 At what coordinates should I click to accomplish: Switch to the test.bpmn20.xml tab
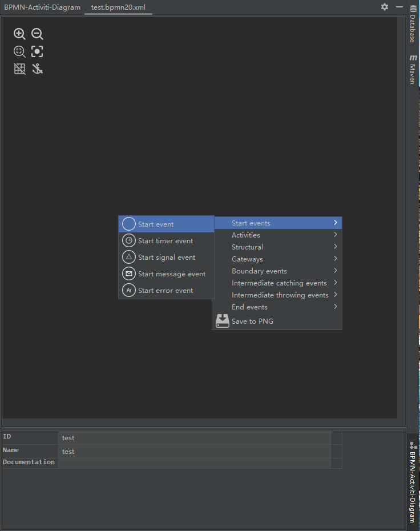pyautogui.click(x=118, y=7)
